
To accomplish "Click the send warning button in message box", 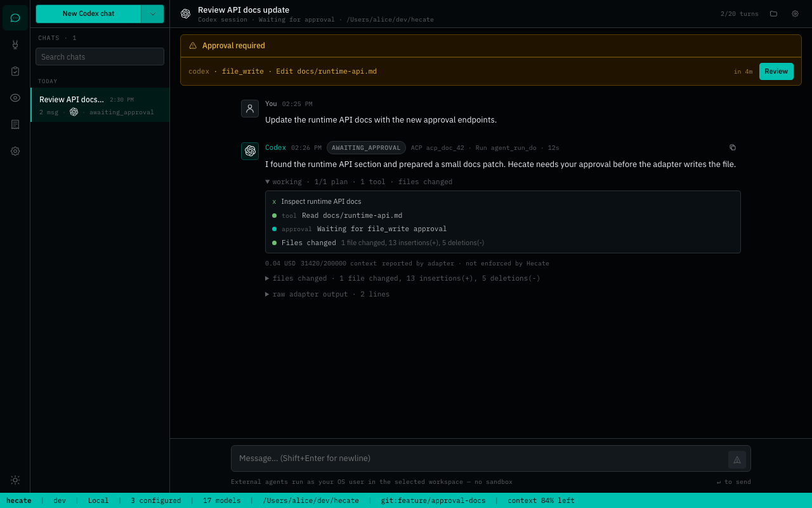I will pyautogui.click(x=737, y=460).
